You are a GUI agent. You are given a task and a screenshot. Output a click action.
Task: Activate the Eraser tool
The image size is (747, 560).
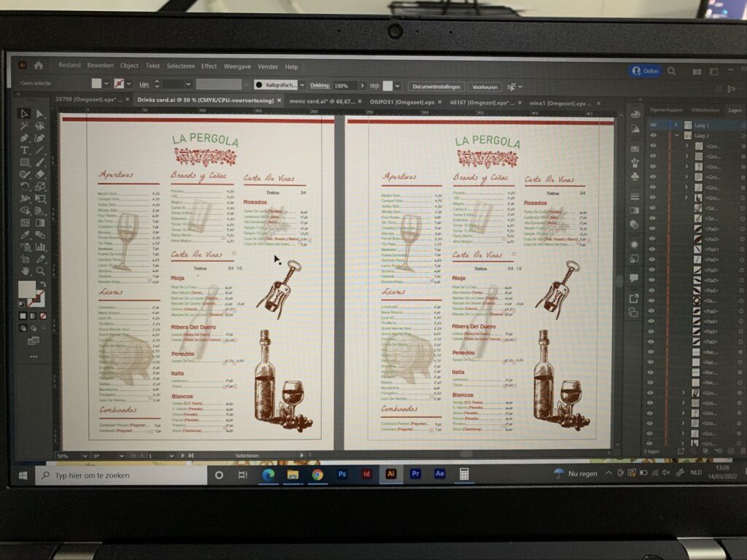pos(39,174)
